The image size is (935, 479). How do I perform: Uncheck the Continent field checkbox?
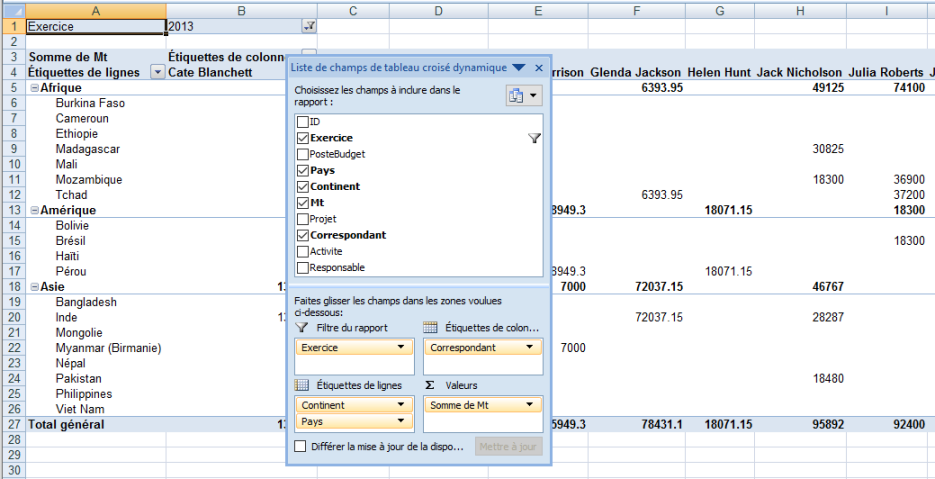[x=302, y=187]
